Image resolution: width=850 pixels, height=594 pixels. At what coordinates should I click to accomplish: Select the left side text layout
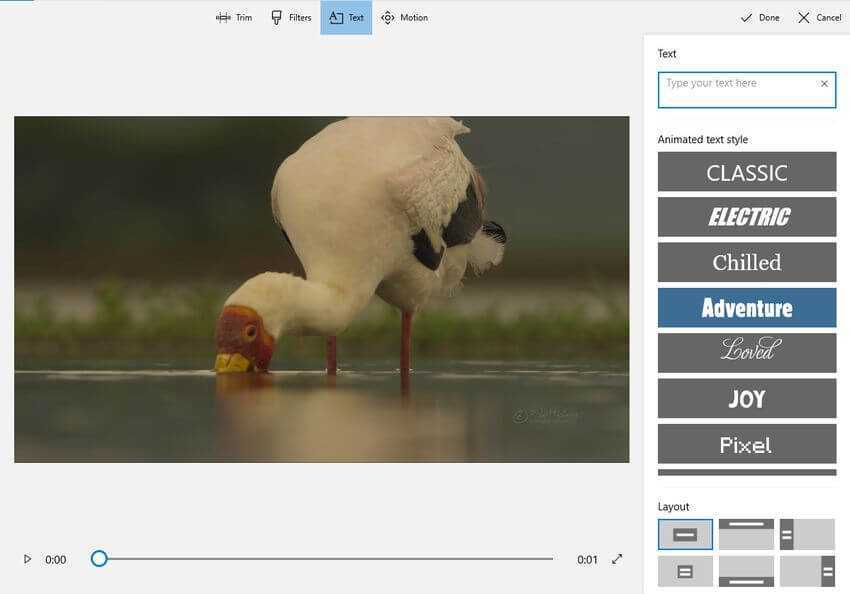[807, 534]
